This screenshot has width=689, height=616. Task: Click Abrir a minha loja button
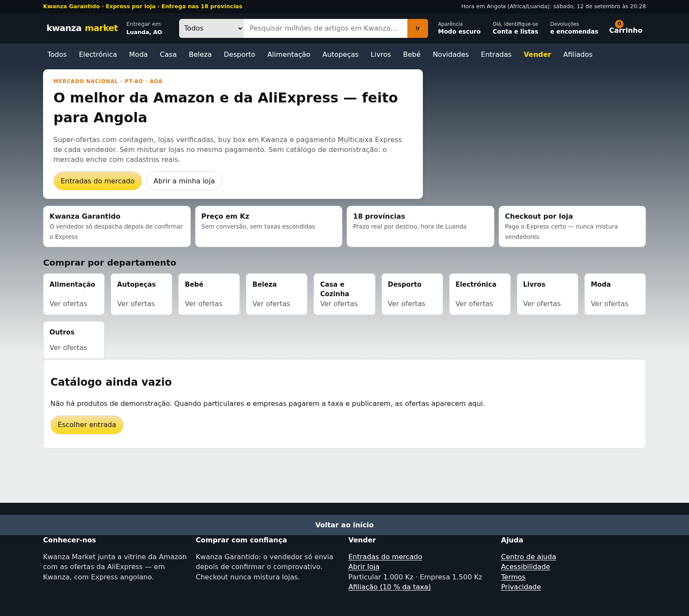(x=184, y=181)
